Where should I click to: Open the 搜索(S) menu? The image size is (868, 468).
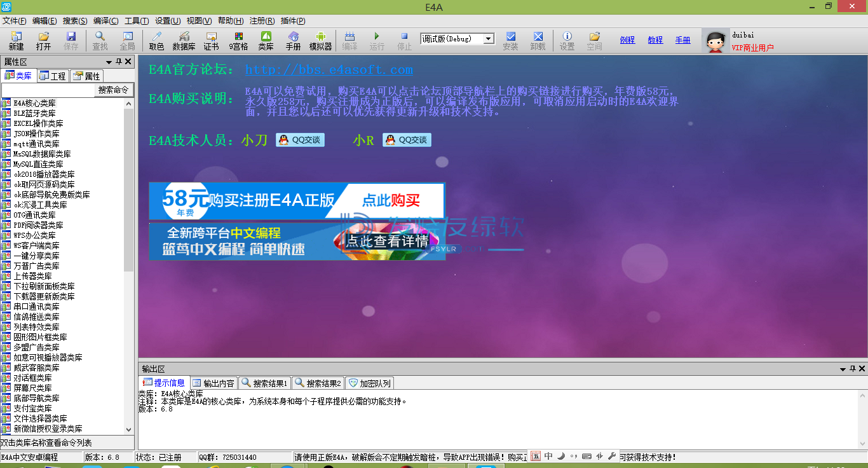(75, 21)
